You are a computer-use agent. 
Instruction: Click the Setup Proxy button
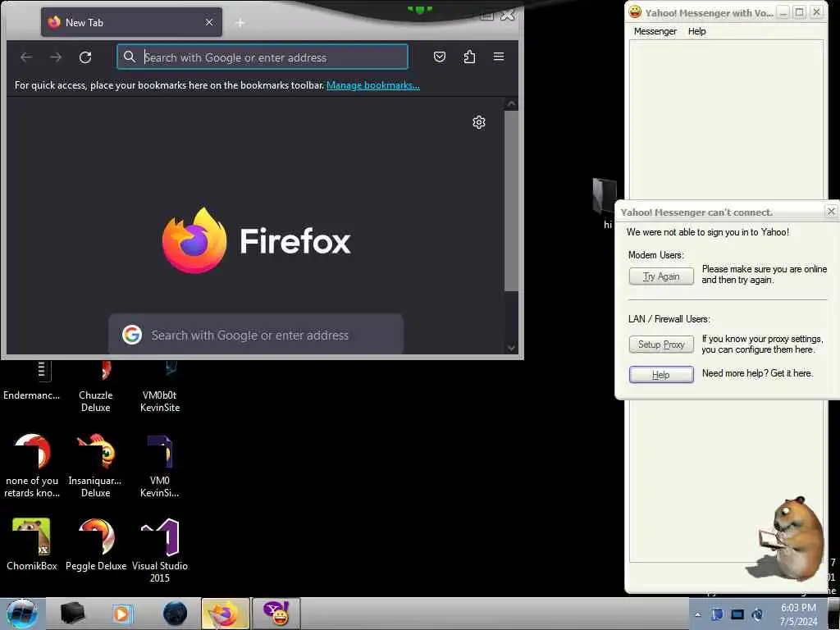tap(661, 345)
